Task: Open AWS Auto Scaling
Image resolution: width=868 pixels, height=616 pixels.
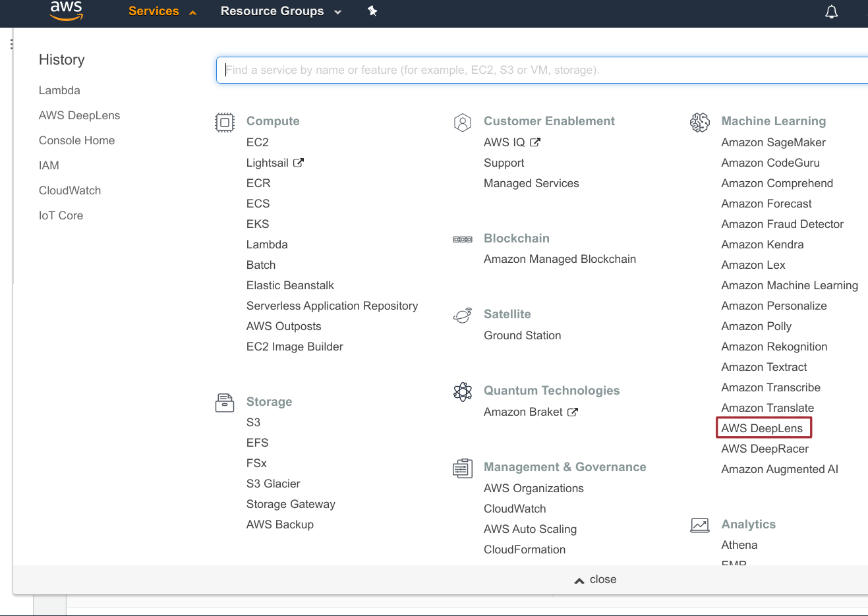Action: (530, 529)
